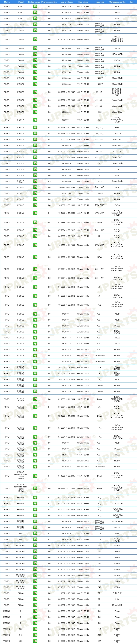Click fuel icon in FUSION 08.2002 -> 11.2008 row
This screenshot has width=137, height=644.
click(x=35, y=516)
